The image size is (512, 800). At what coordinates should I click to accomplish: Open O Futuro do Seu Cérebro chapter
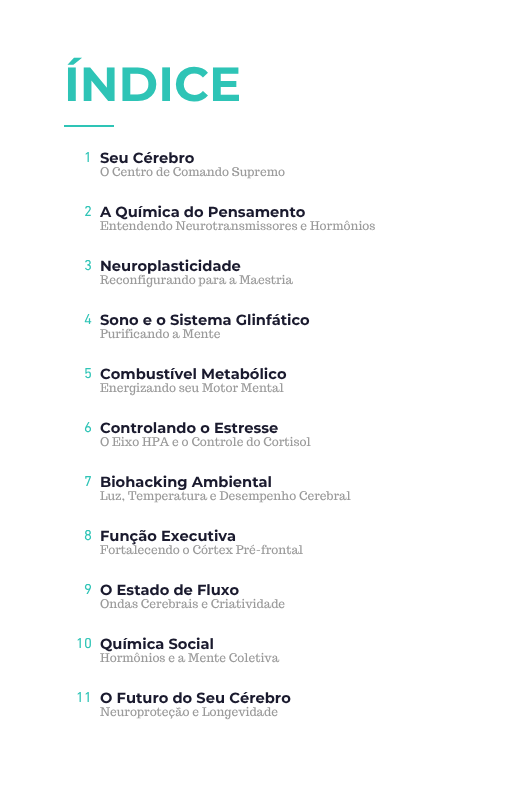pos(195,698)
